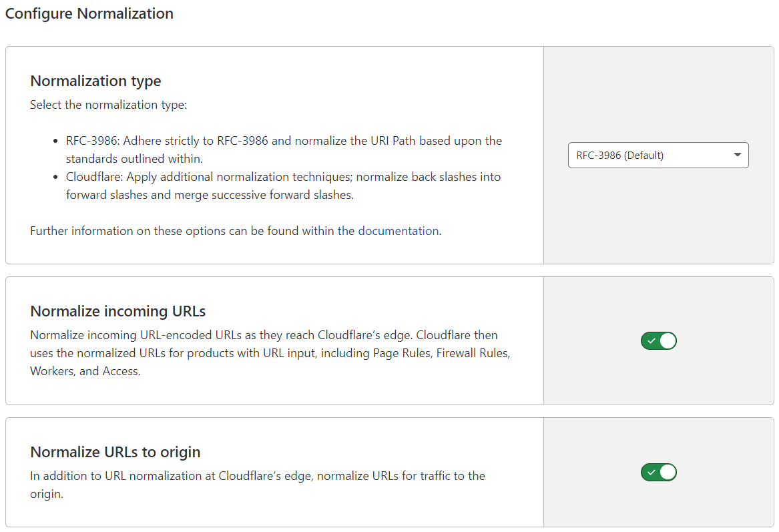This screenshot has height=532, width=779.
Task: Follow the documentation hyperlink for normalization options
Action: 399,230
